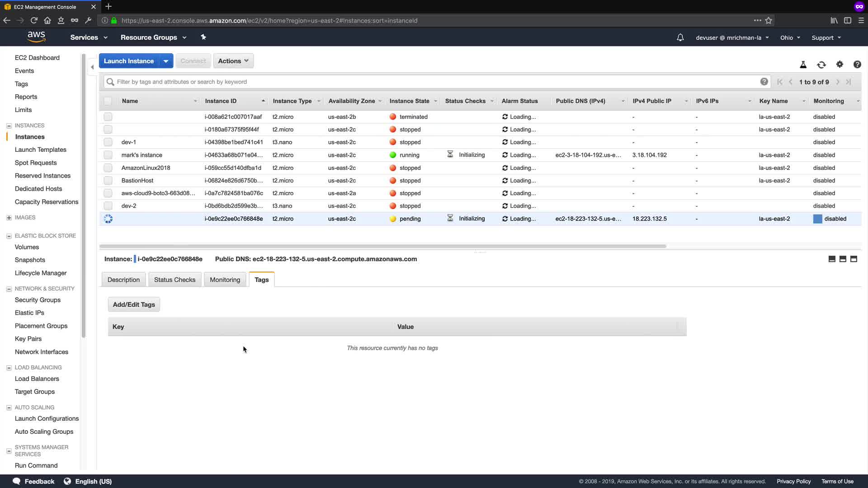Open the settings gear for table columns

(840, 64)
